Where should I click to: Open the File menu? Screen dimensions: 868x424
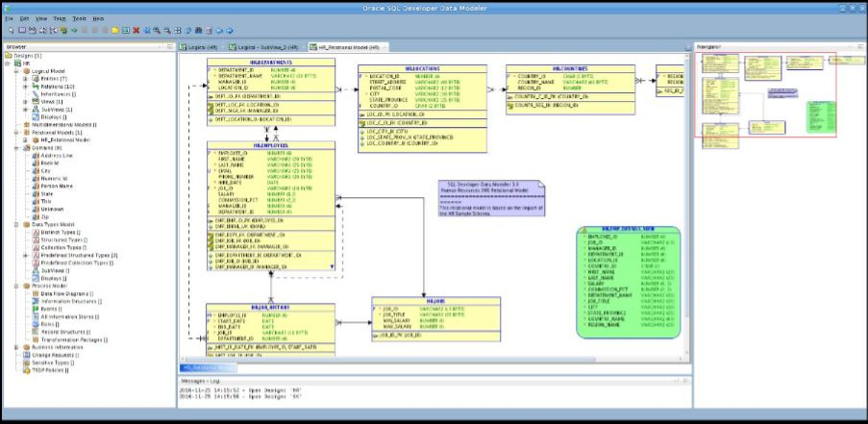click(x=9, y=18)
